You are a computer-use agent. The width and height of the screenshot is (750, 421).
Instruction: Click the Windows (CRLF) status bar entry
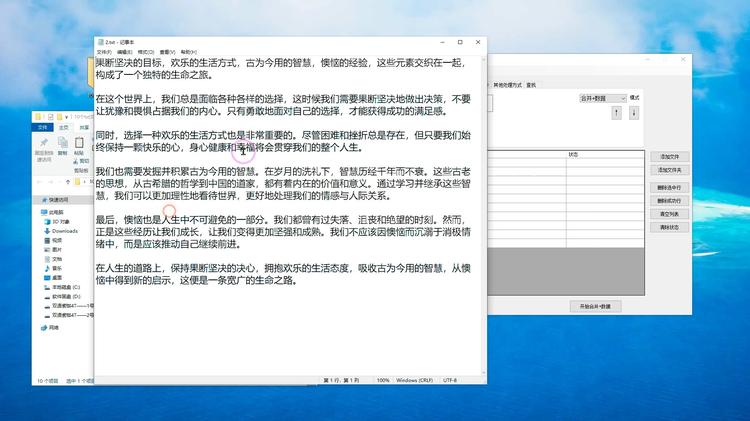point(414,380)
